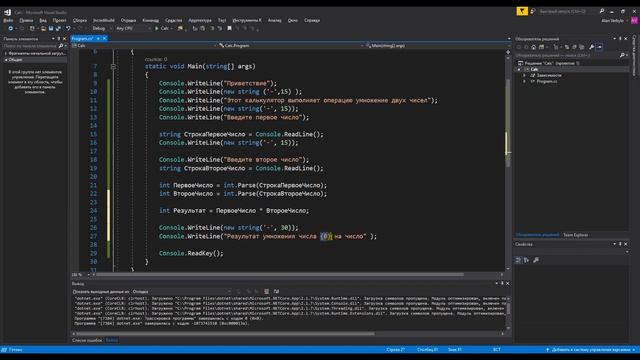Open the Debug configuration dropdown
Screen dimensions: 640x360
pyautogui.click(x=102, y=29)
